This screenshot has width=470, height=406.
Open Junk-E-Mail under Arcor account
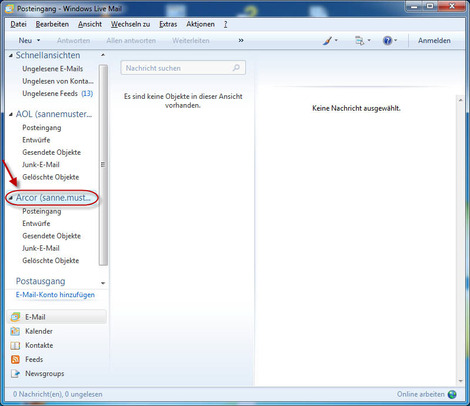41,249
